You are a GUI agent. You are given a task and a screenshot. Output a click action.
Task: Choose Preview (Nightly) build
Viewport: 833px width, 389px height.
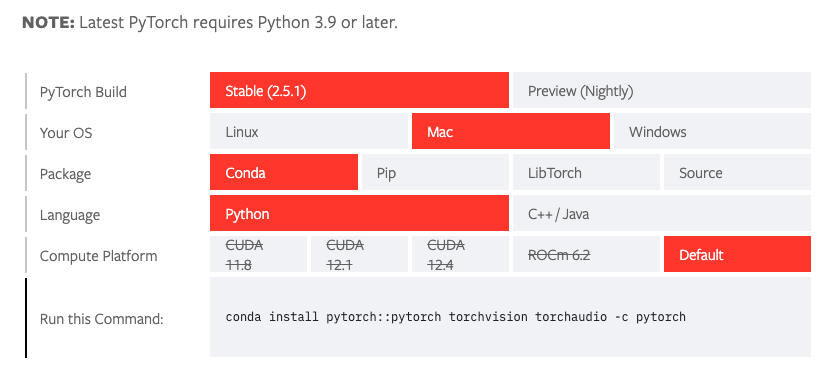pyautogui.click(x=662, y=90)
